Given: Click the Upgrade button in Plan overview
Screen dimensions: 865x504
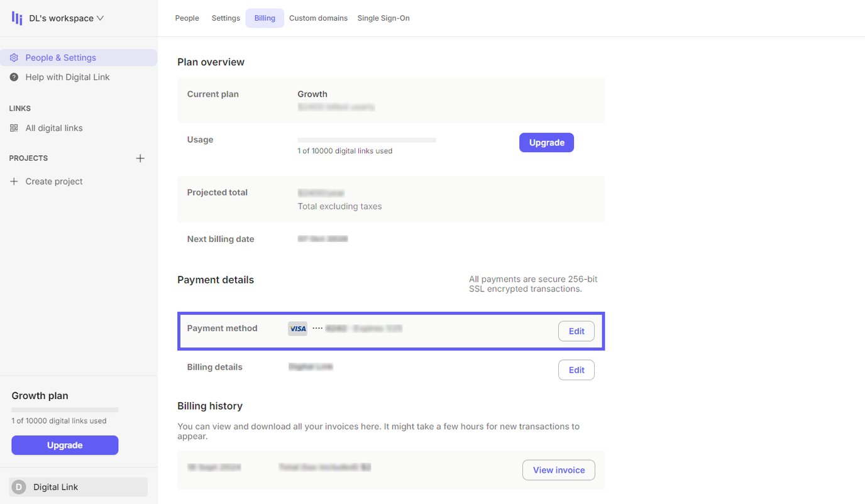Looking at the screenshot, I should (x=546, y=142).
